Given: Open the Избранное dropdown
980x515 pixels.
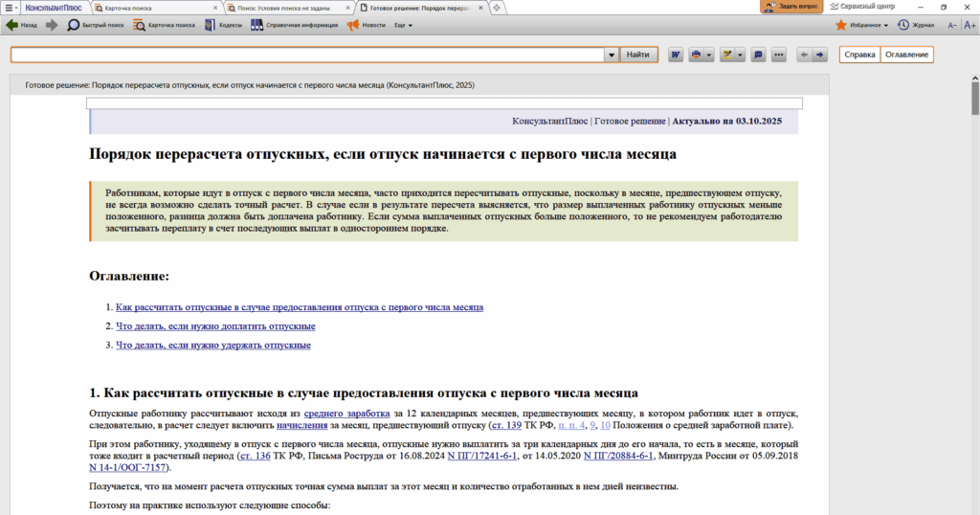Looking at the screenshot, I should pyautogui.click(x=864, y=25).
